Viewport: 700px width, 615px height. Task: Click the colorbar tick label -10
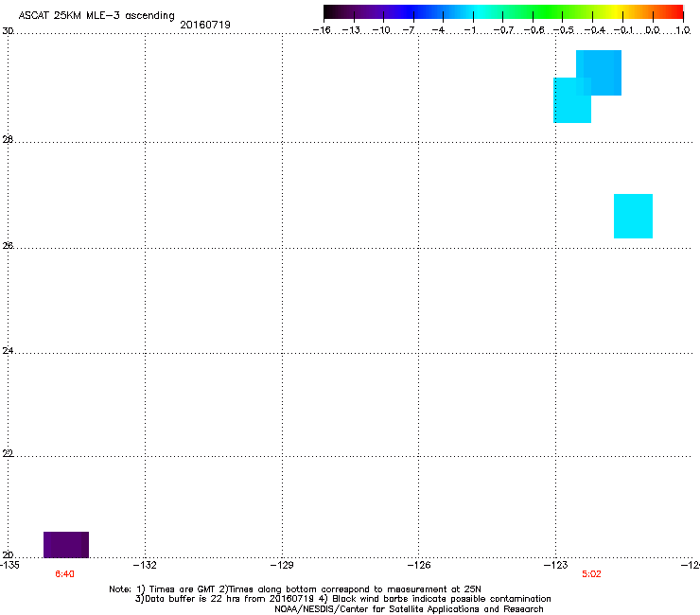(x=381, y=30)
